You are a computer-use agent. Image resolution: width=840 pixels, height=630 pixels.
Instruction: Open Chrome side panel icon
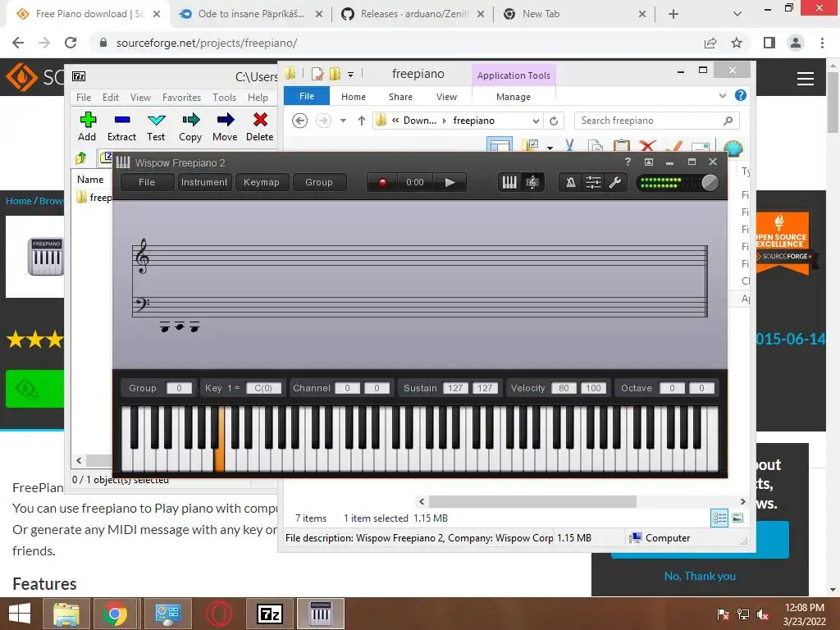click(x=769, y=43)
